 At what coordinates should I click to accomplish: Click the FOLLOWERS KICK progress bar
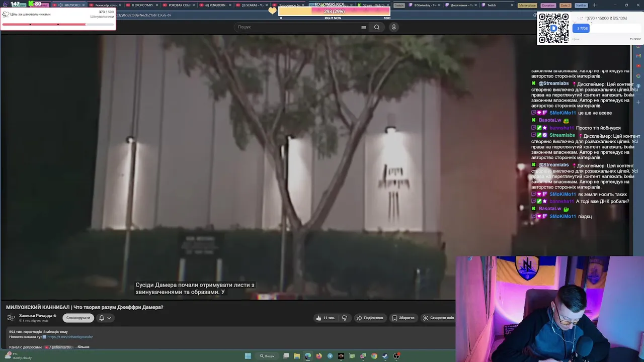(334, 12)
